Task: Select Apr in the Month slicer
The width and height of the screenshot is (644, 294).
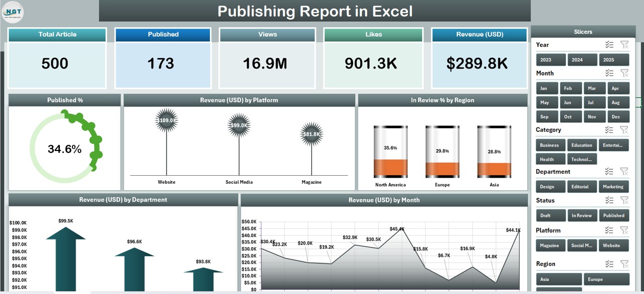Action: pos(618,88)
